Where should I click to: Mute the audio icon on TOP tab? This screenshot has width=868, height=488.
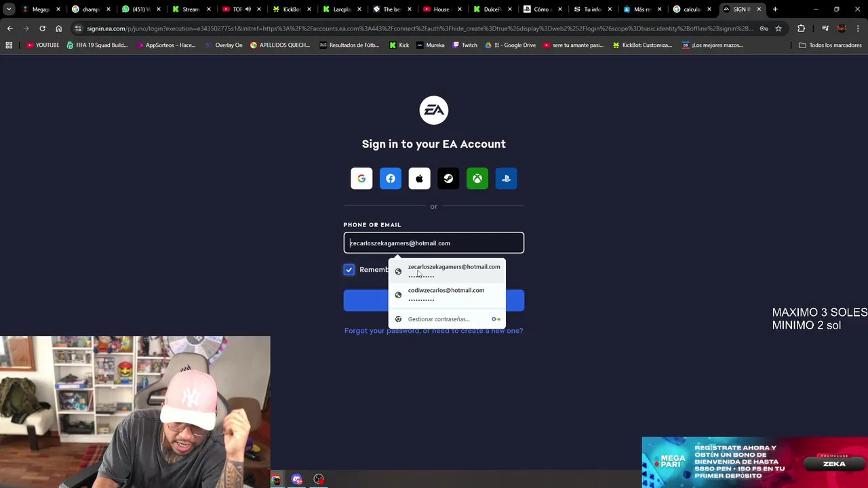coord(248,9)
